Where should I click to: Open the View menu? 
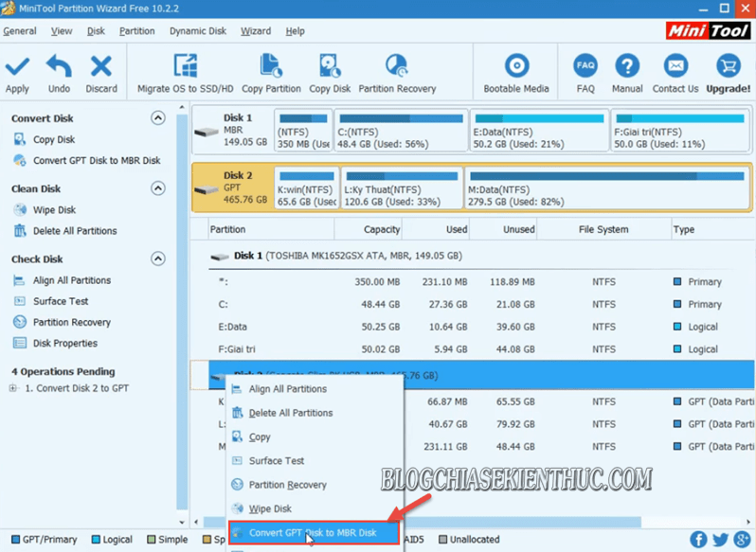62,31
